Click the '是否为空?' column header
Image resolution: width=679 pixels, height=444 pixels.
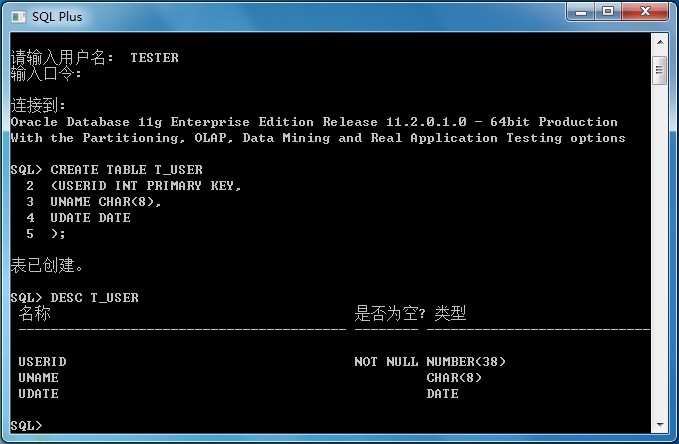(x=390, y=313)
